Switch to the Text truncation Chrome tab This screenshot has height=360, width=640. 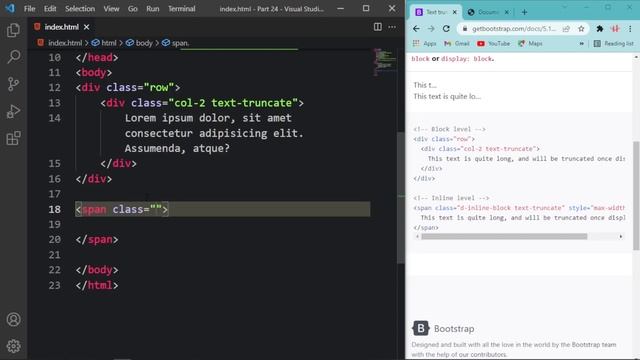coord(435,12)
